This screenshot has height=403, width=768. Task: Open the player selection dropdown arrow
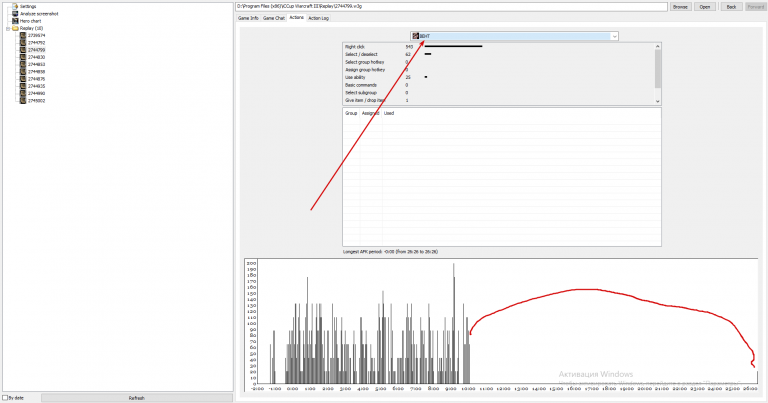(x=614, y=36)
